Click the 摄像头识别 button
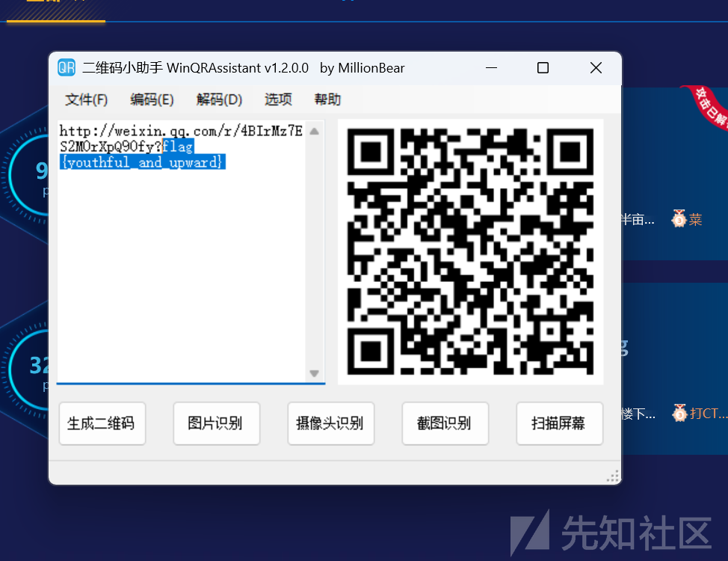728x561 pixels. click(330, 423)
